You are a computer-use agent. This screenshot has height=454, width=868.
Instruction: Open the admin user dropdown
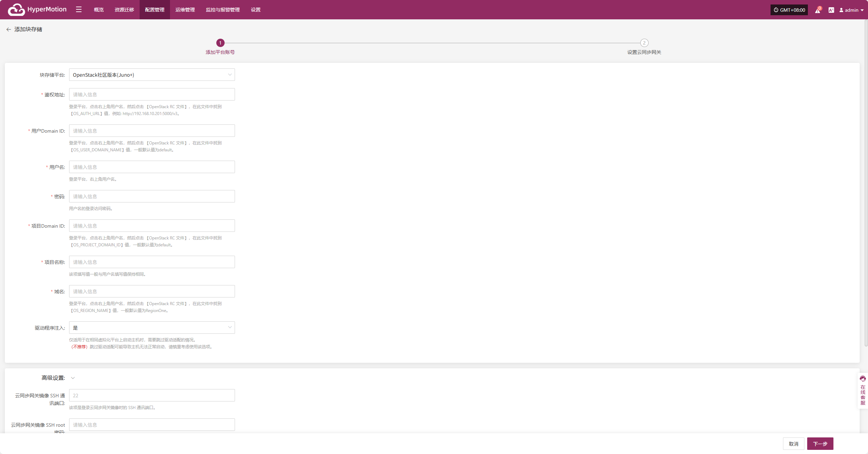coord(851,10)
